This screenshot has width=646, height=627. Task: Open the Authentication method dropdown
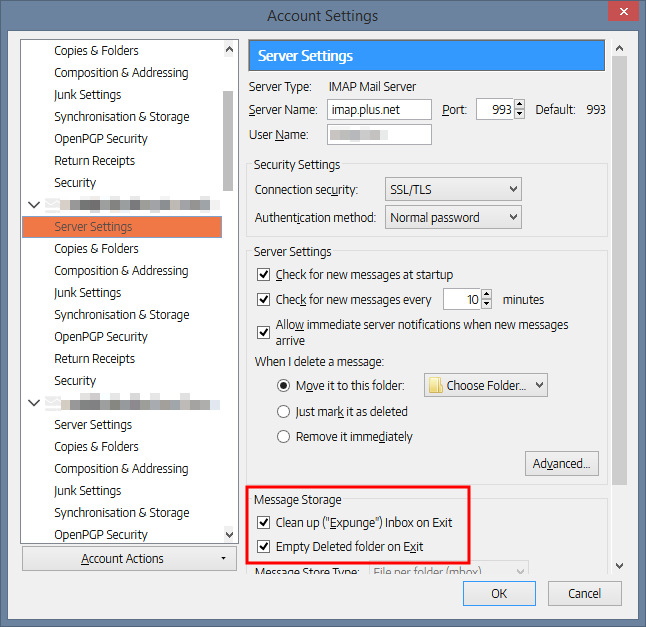tap(453, 217)
